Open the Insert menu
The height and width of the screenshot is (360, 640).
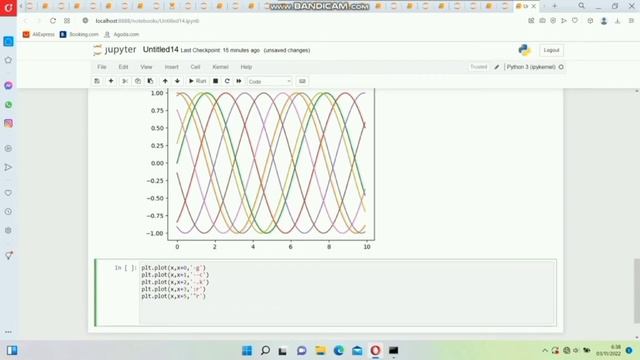tap(171, 67)
